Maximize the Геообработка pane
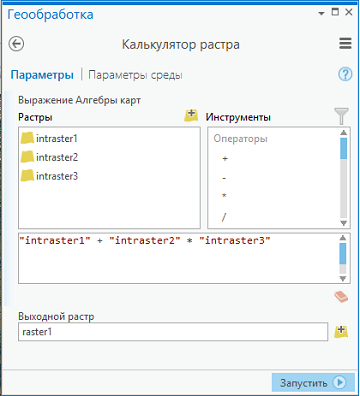The image size is (360, 396). 335,12
